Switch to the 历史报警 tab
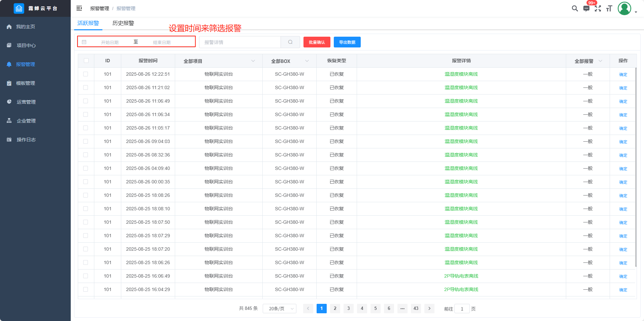The width and height of the screenshot is (644, 321). pos(123,23)
